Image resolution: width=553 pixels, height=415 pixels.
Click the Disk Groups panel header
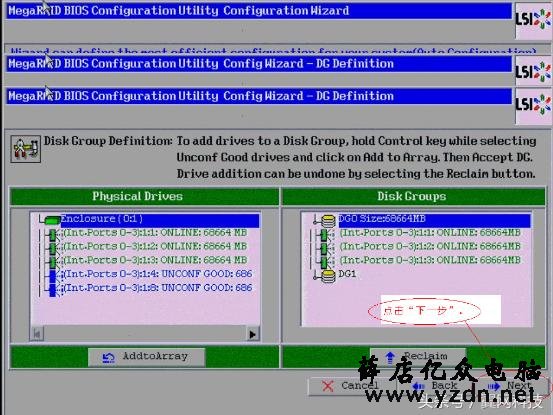point(413,196)
